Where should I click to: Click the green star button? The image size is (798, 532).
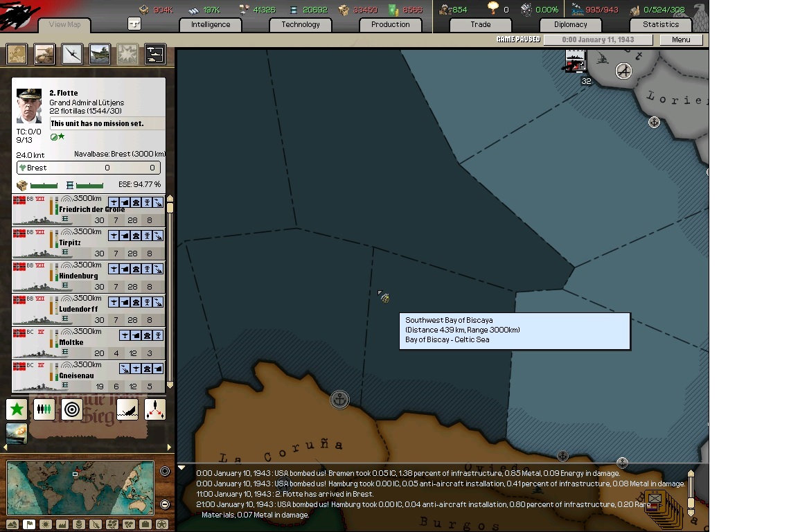click(x=17, y=409)
